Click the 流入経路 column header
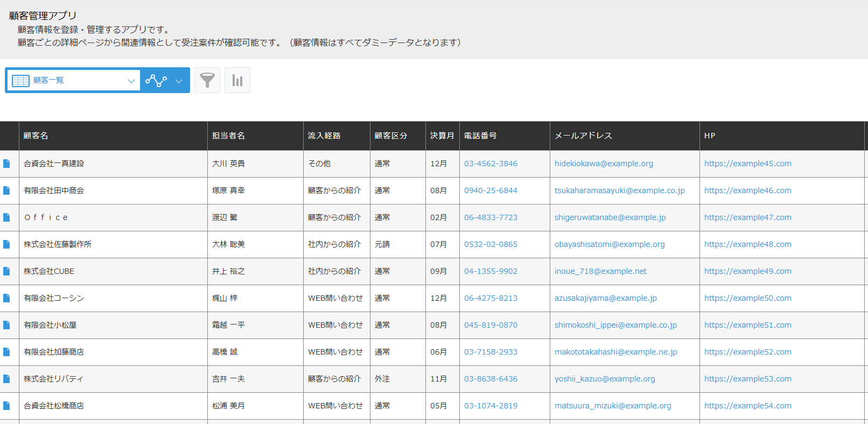 (324, 136)
